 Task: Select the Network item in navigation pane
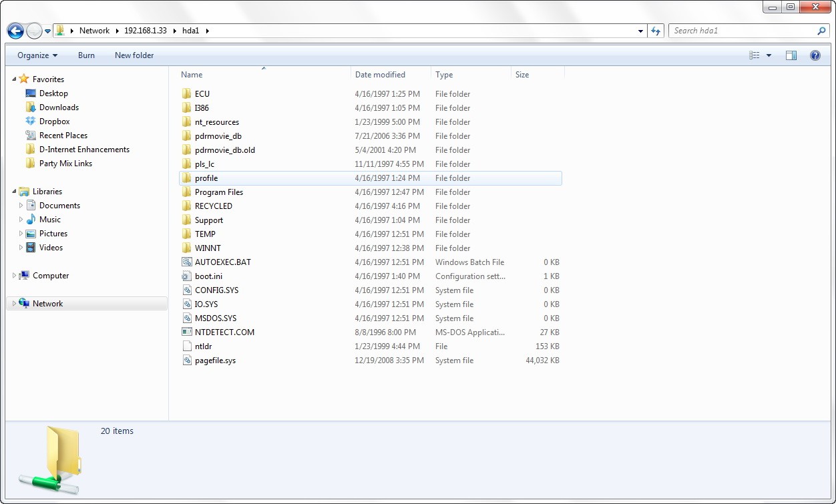click(x=47, y=304)
